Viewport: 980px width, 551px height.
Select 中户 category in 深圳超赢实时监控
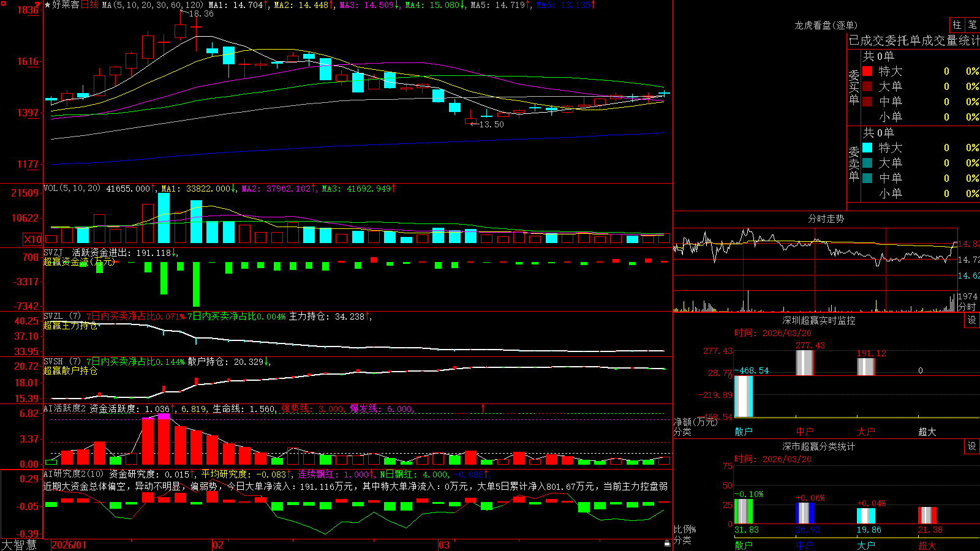(x=805, y=432)
